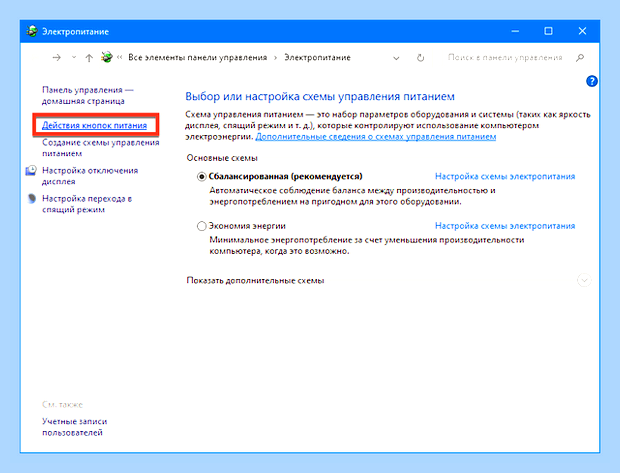The height and width of the screenshot is (473, 620).
Task: Open 'Настройка отключения дисплея' link
Action: pos(90,176)
